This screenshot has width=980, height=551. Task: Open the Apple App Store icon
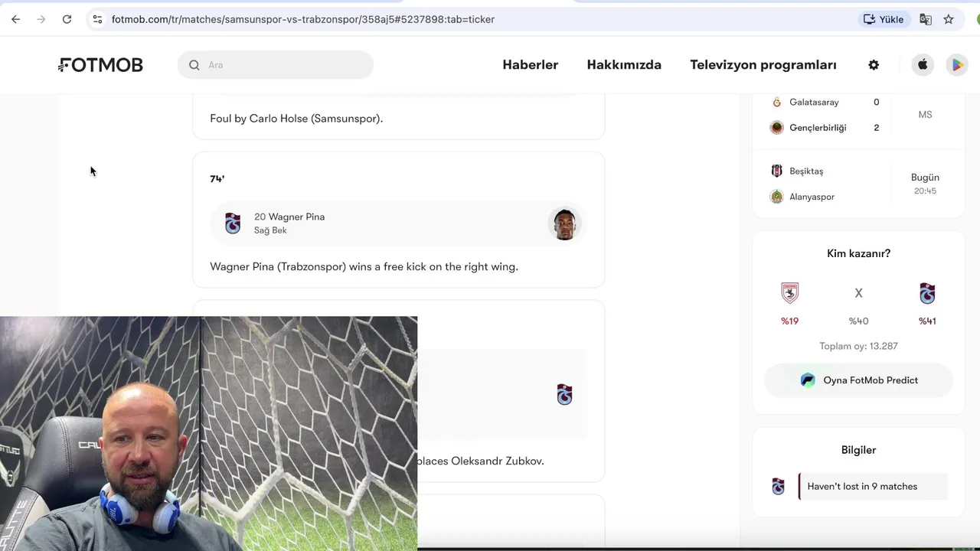click(923, 65)
